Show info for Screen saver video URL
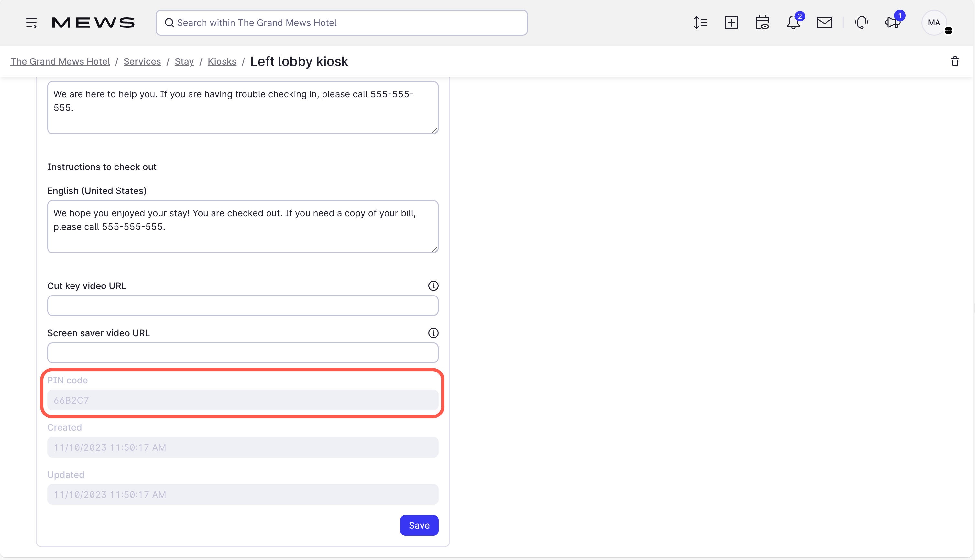Screen dimensions: 975x560 click(x=433, y=333)
